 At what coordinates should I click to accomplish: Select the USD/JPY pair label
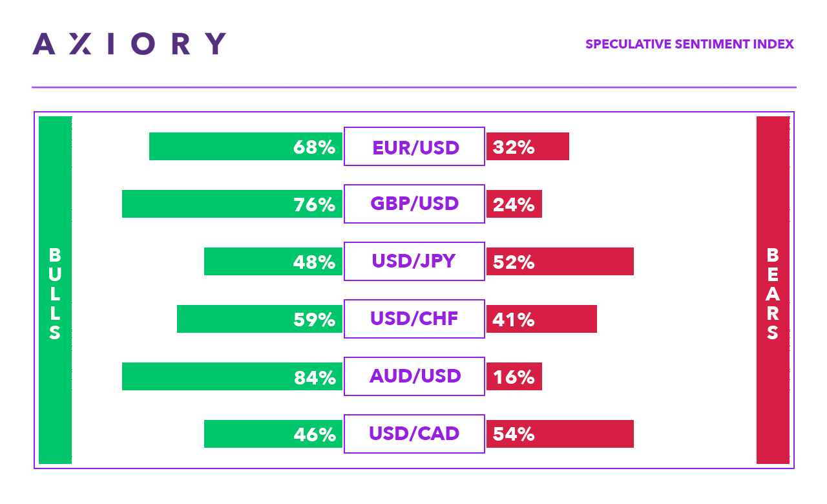pyautogui.click(x=414, y=262)
